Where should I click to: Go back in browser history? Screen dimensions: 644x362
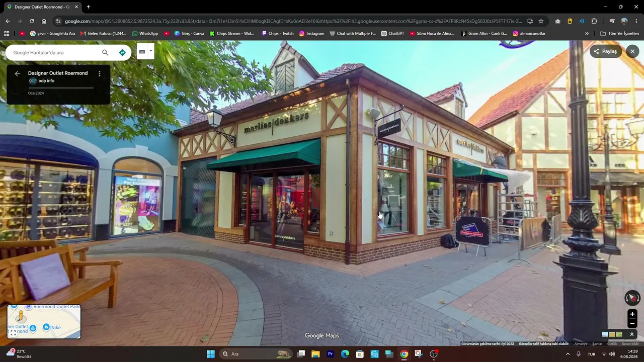(8, 21)
